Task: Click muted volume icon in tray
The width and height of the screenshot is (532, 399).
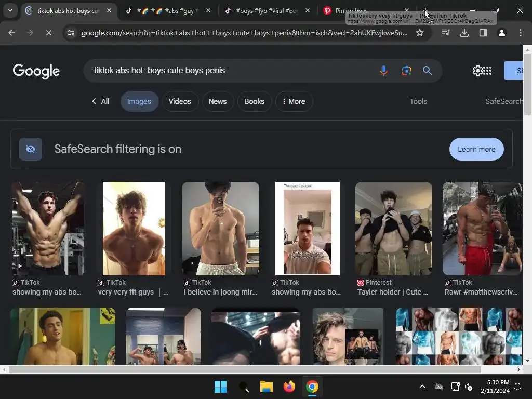Action: (469, 387)
